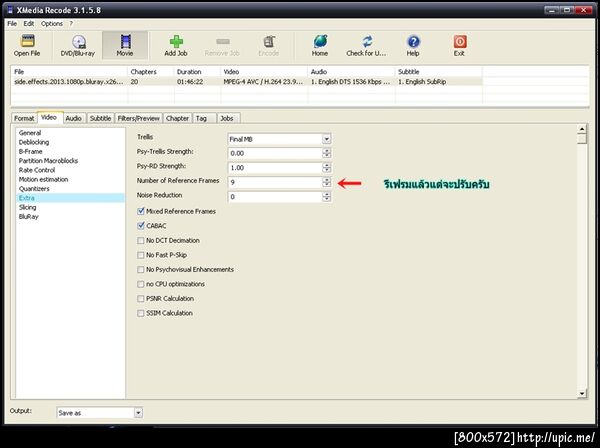Switch to the Subtitle tab
This screenshot has height=448, width=600.
pyautogui.click(x=100, y=118)
